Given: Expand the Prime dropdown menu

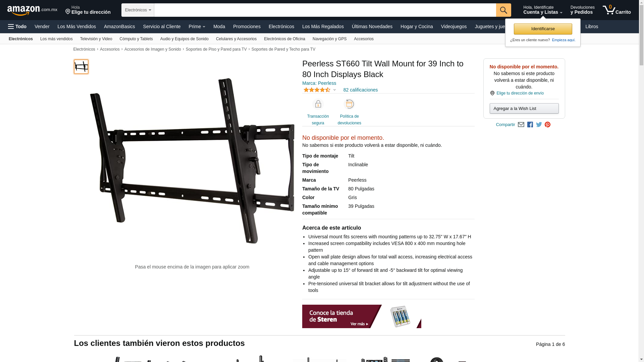Looking at the screenshot, I should 197,26.
